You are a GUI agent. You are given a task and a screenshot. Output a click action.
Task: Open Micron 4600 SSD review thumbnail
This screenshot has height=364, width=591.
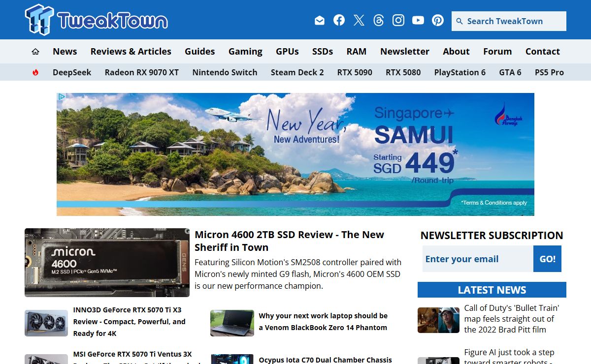point(107,263)
